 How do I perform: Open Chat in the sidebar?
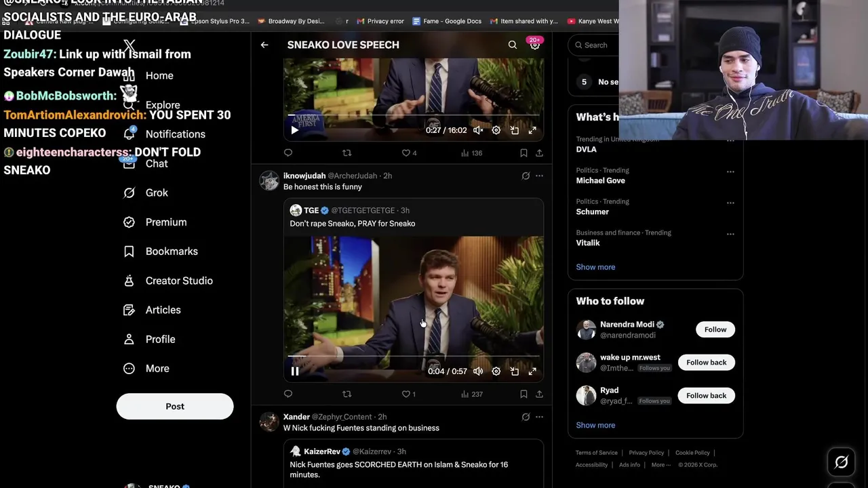pos(145,163)
